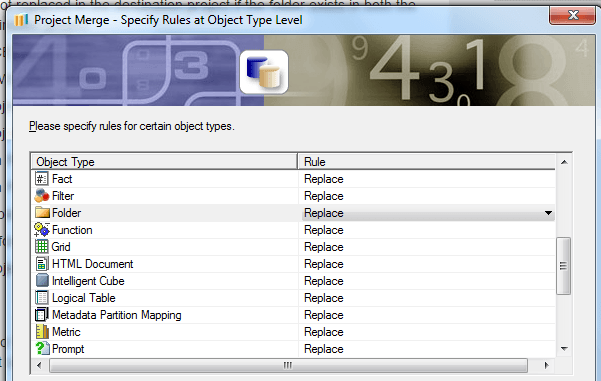Screen dimensions: 601x381
Task: Click the Intelligent Cube icon
Action: (42, 281)
